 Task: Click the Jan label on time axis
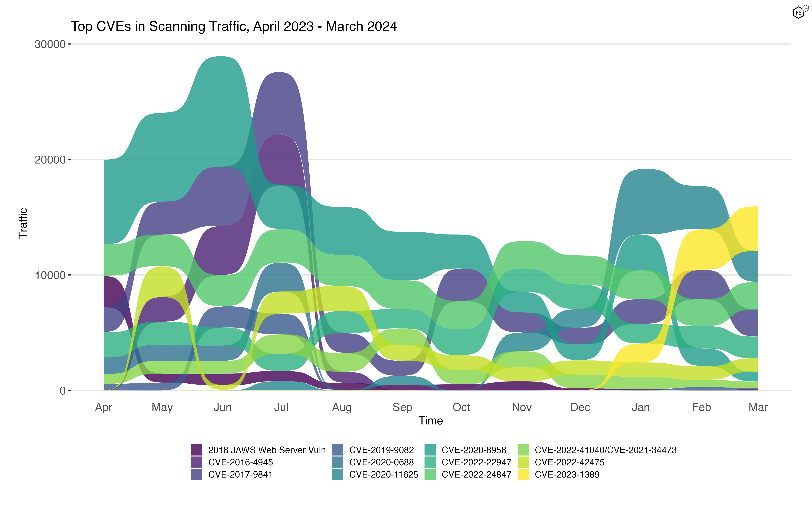coord(641,407)
